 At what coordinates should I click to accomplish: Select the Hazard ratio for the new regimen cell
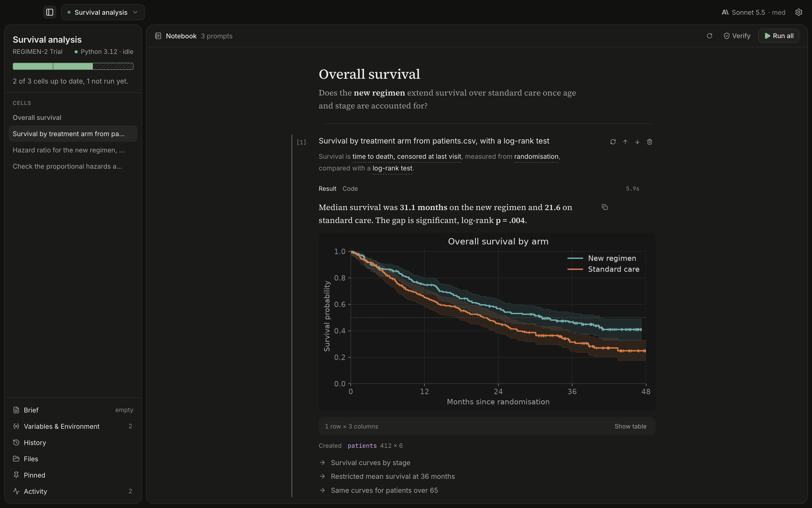pos(73,150)
